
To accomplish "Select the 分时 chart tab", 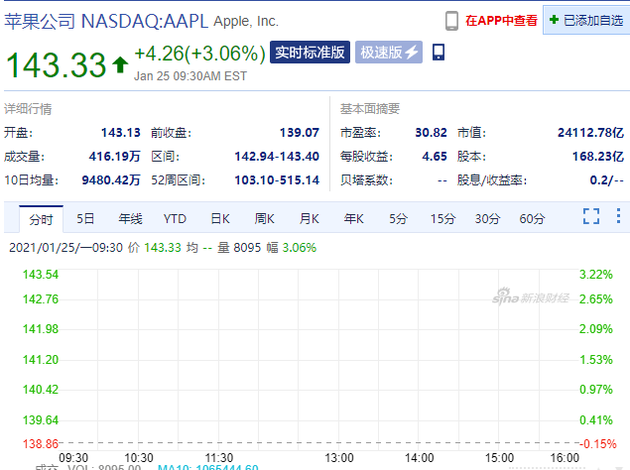I will pyautogui.click(x=41, y=218).
